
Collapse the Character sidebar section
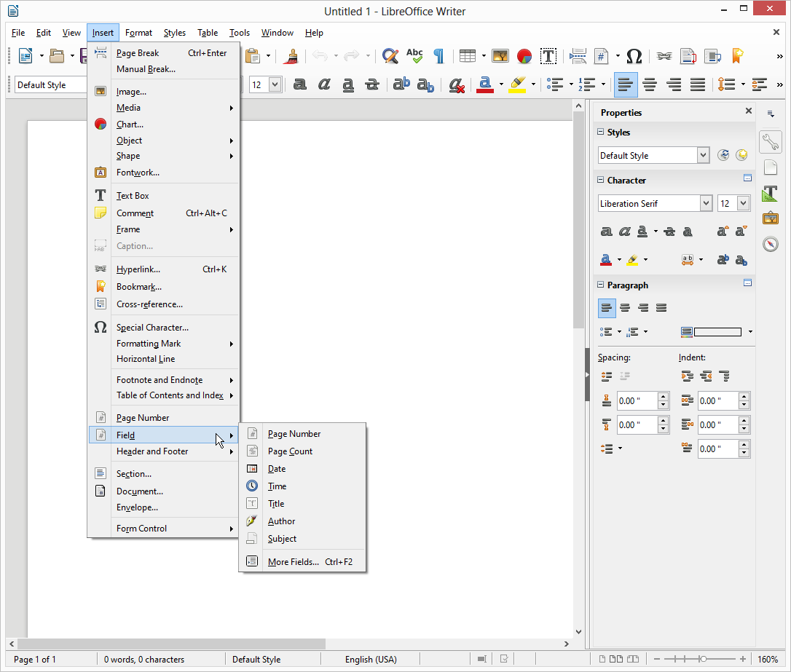(600, 180)
